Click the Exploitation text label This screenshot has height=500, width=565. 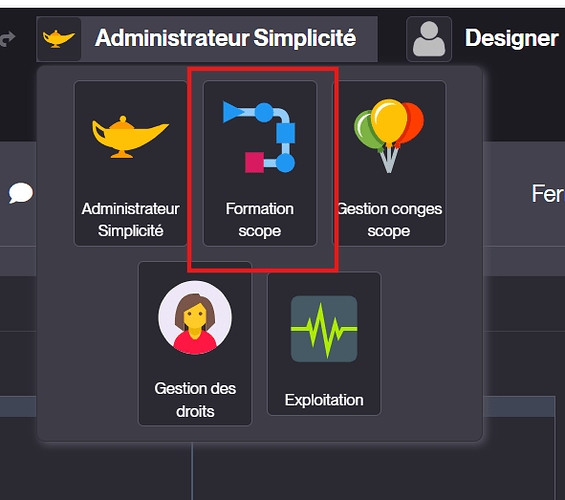(x=324, y=400)
